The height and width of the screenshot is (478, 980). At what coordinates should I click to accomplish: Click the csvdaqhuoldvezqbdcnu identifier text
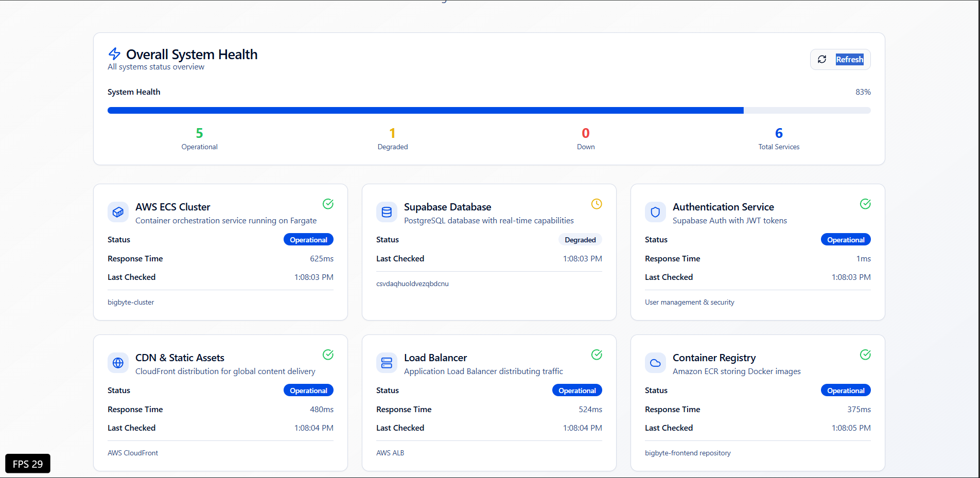412,284
